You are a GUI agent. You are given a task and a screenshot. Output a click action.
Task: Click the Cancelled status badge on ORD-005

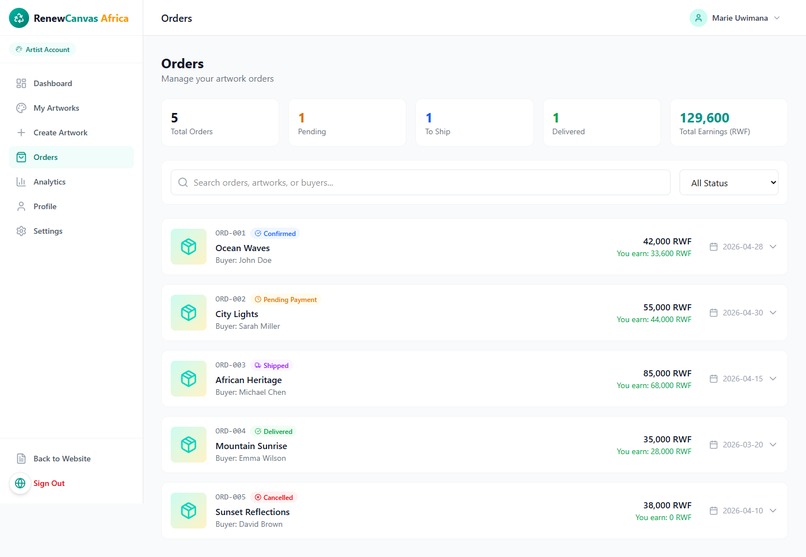[x=274, y=497]
